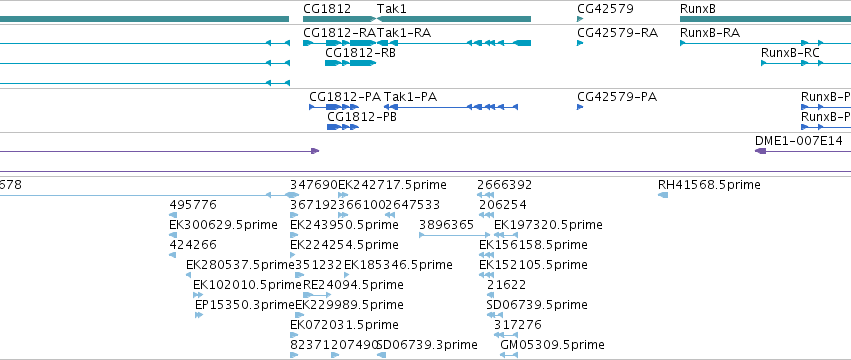
Task: Select the DME1-007E14 purple feature arrow
Action: [x=803, y=150]
